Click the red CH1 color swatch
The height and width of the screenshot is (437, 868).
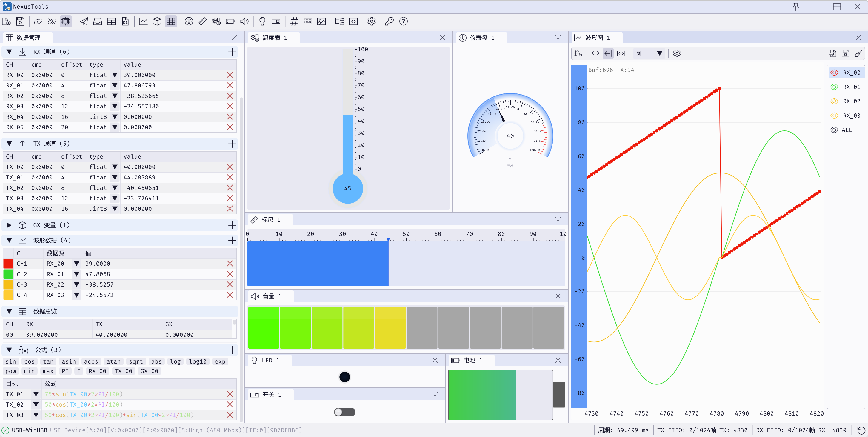[x=8, y=264]
